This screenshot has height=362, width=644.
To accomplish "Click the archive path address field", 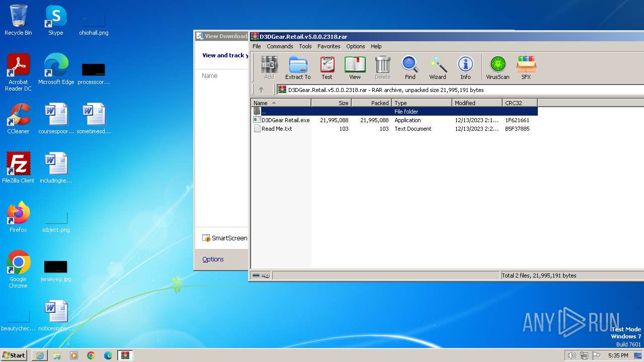I will [460, 90].
